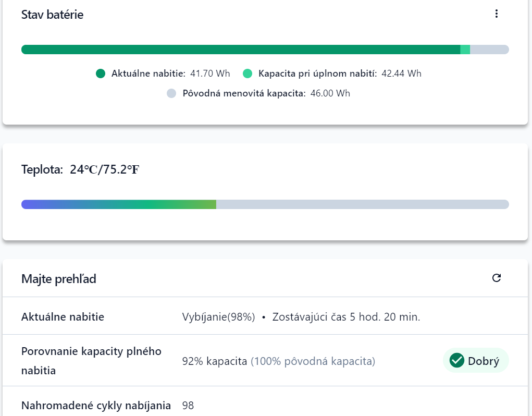
Task: Click the Nahromadené cykly nabíjania label
Action: click(96, 406)
